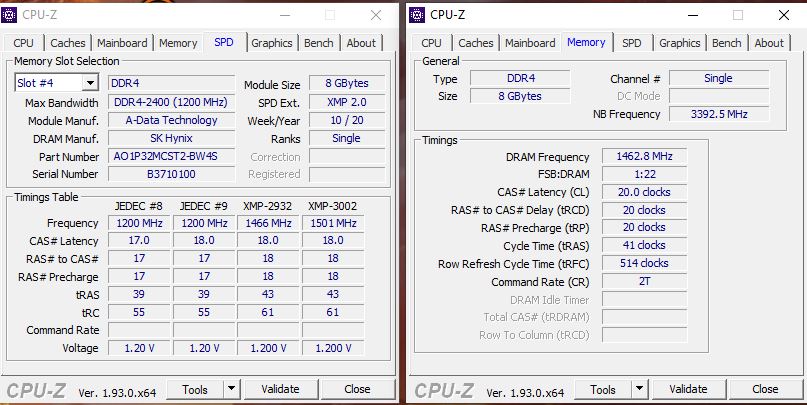This screenshot has width=807, height=405.
Task: Click DRAM Frequency 1462.8 MHz value
Action: pos(644,156)
